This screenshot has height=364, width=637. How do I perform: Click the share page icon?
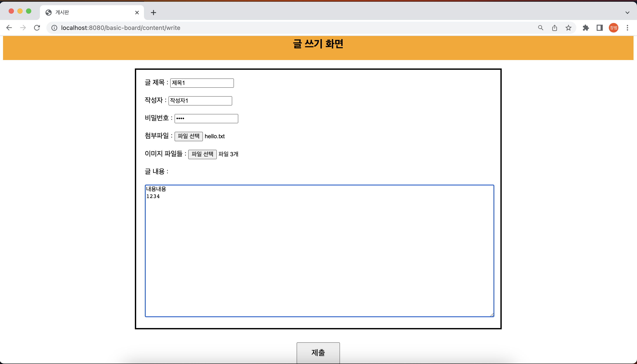point(554,28)
